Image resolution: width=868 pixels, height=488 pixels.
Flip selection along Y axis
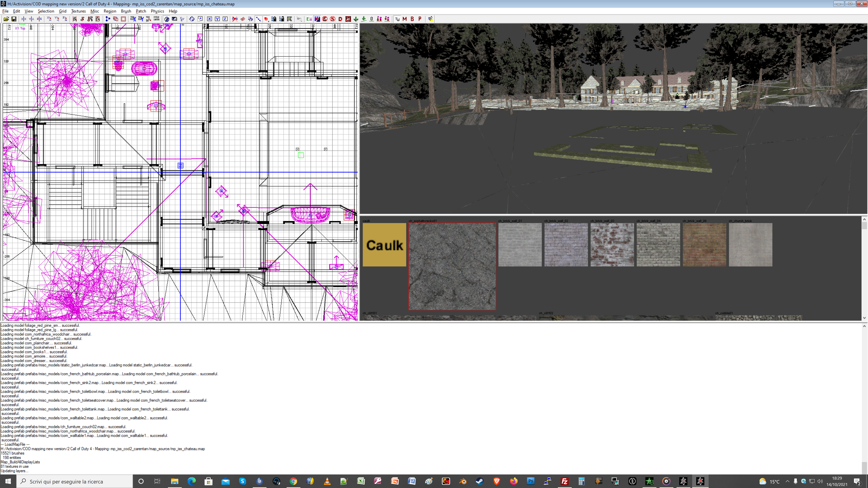(31, 19)
